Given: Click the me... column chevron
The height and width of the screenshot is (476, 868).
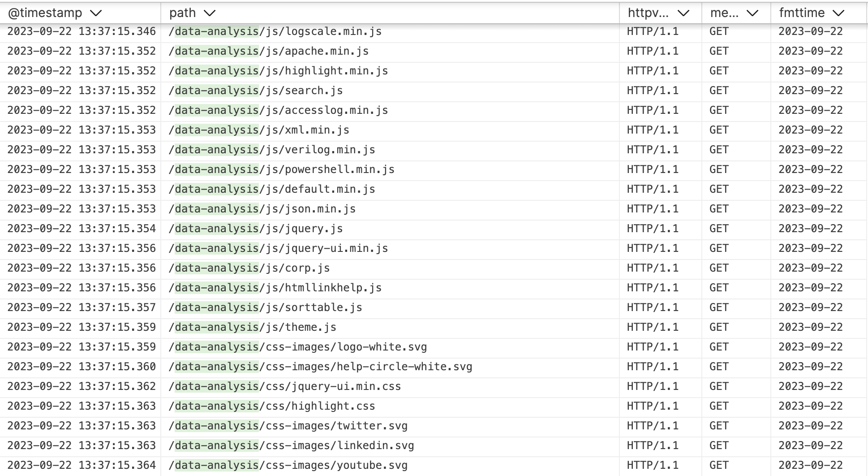Looking at the screenshot, I should pos(752,13).
